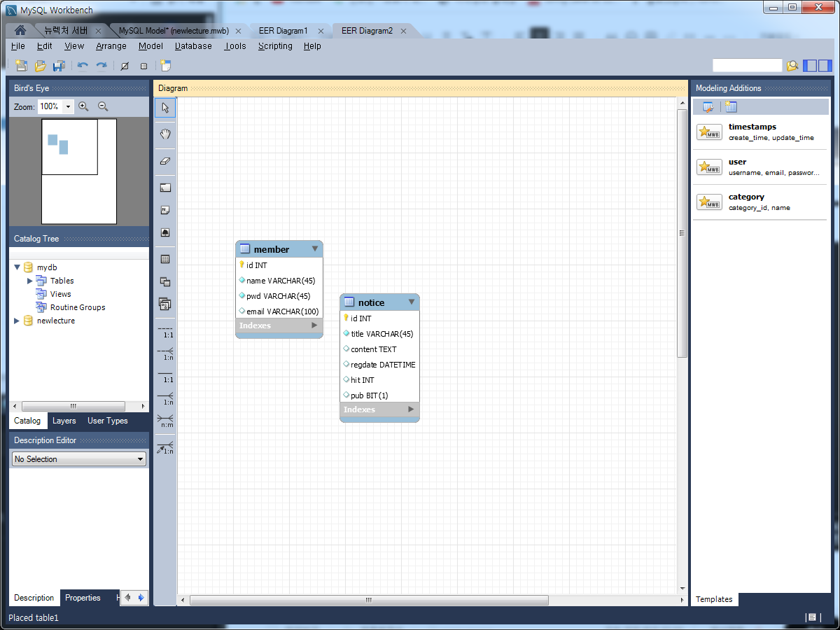This screenshot has width=840, height=630.
Task: Select the pointer selection tool
Action: click(x=165, y=108)
